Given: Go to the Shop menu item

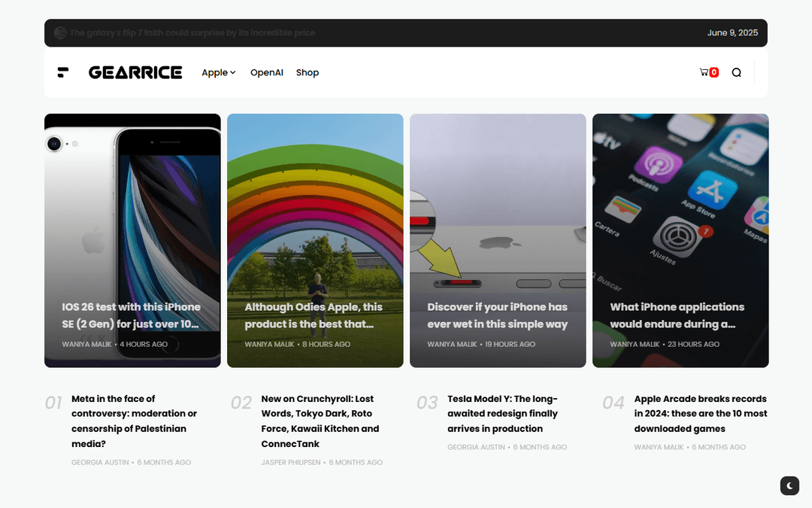Looking at the screenshot, I should click(308, 72).
